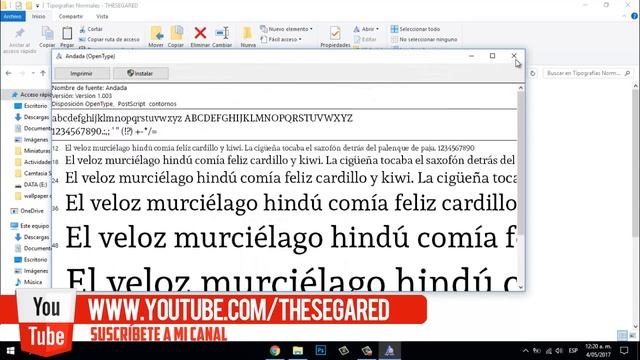Open the Action Center notification icon
This screenshot has height=360, width=640.
click(624, 351)
